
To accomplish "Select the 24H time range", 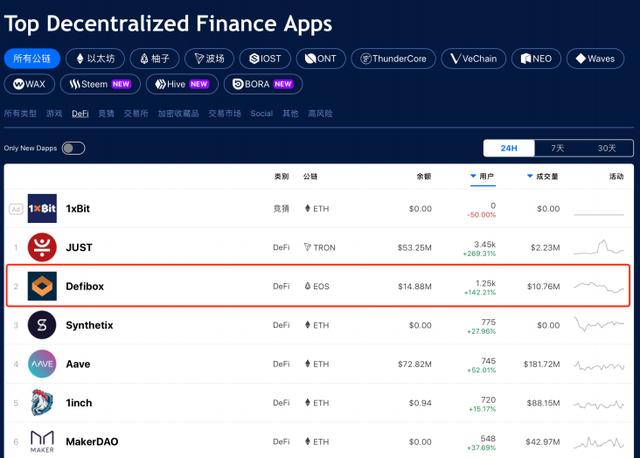I will point(509,148).
